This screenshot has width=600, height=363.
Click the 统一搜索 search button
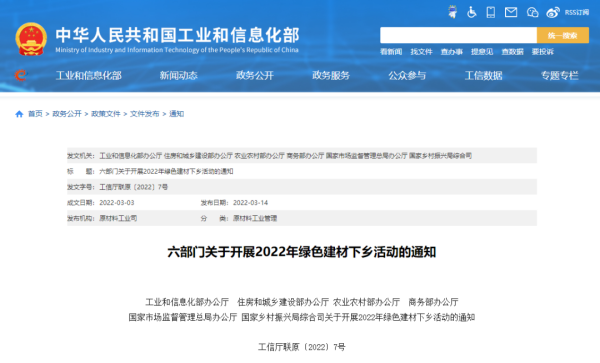pos(562,35)
